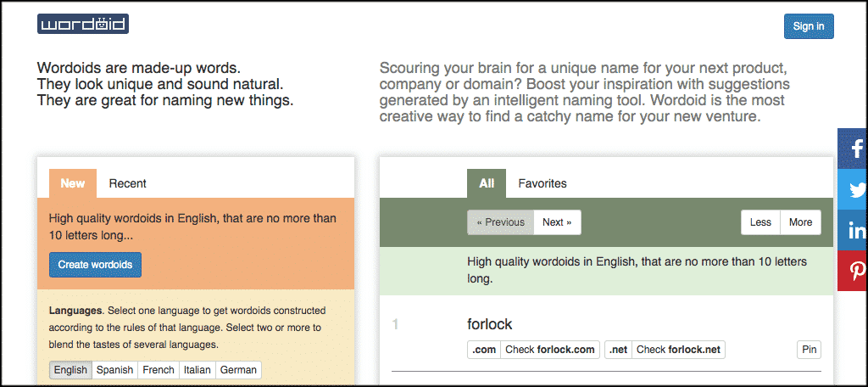Share the page on Pinterest

[x=853, y=271]
